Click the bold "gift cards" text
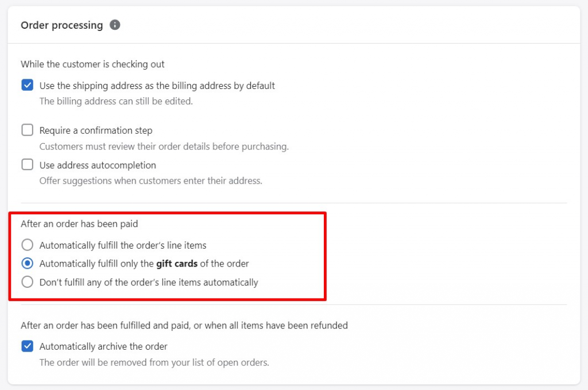Screen dimensions: 588x390 [x=177, y=264]
